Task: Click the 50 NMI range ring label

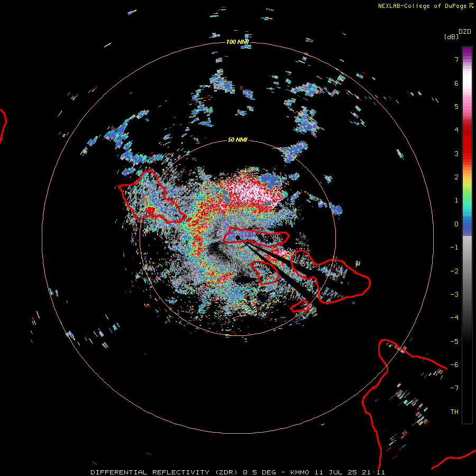Action: point(237,140)
